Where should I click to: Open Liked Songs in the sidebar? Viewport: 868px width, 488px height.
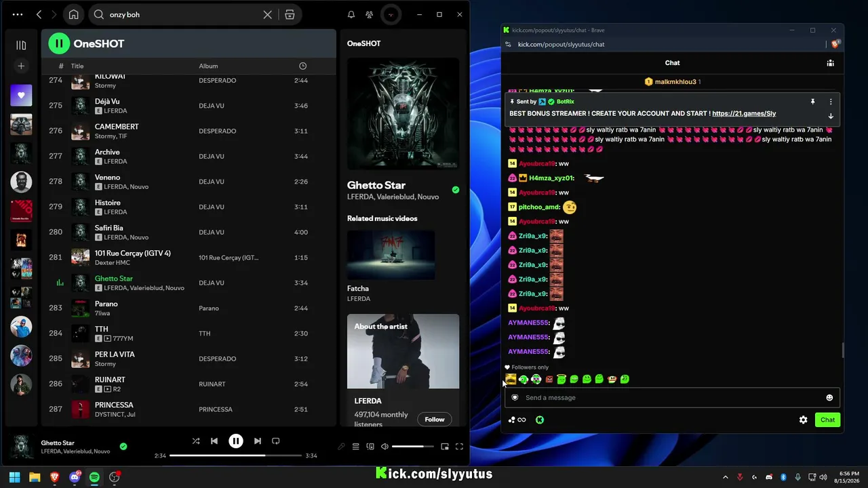21,96
